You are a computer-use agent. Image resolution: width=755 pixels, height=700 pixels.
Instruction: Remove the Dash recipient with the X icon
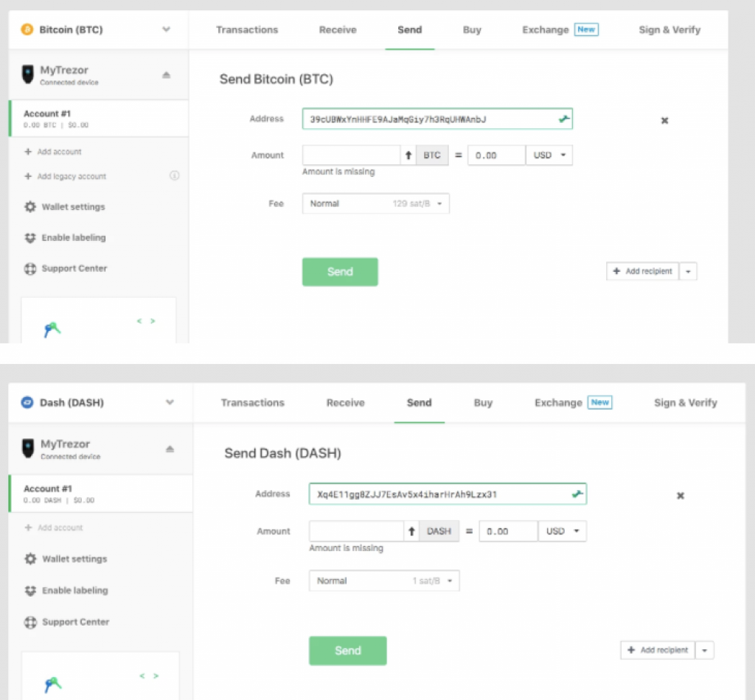coord(681,496)
